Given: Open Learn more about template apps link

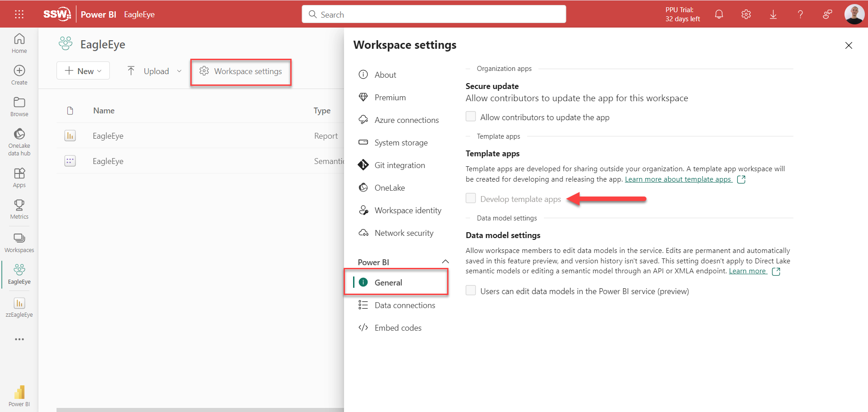Looking at the screenshot, I should [678, 179].
